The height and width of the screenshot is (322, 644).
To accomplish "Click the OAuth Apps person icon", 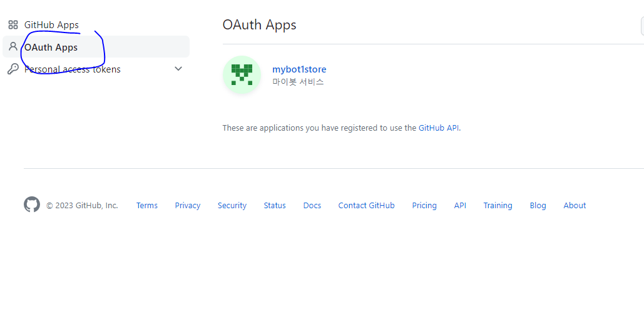I will (13, 47).
